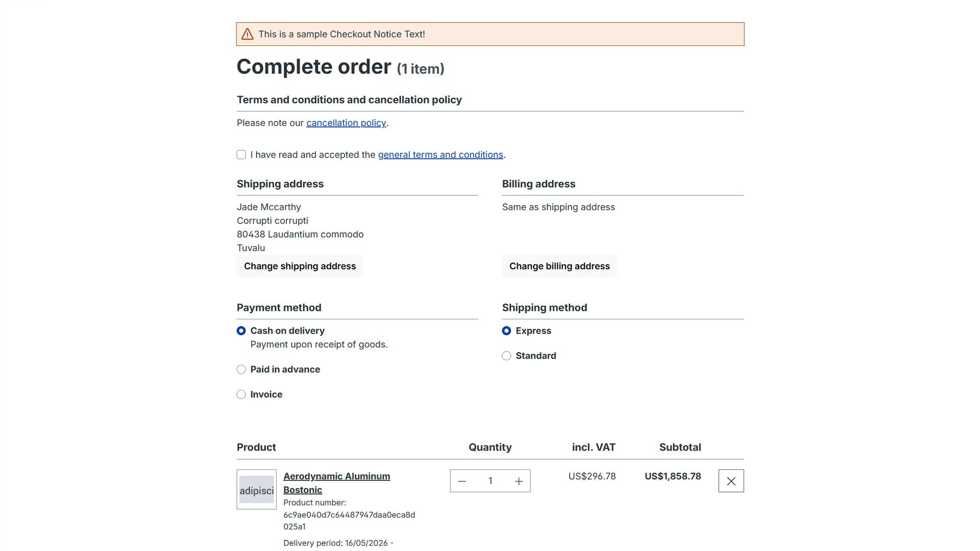Click the Checkout Notice text banner
Screen dimensions: 980x551
click(490, 34)
